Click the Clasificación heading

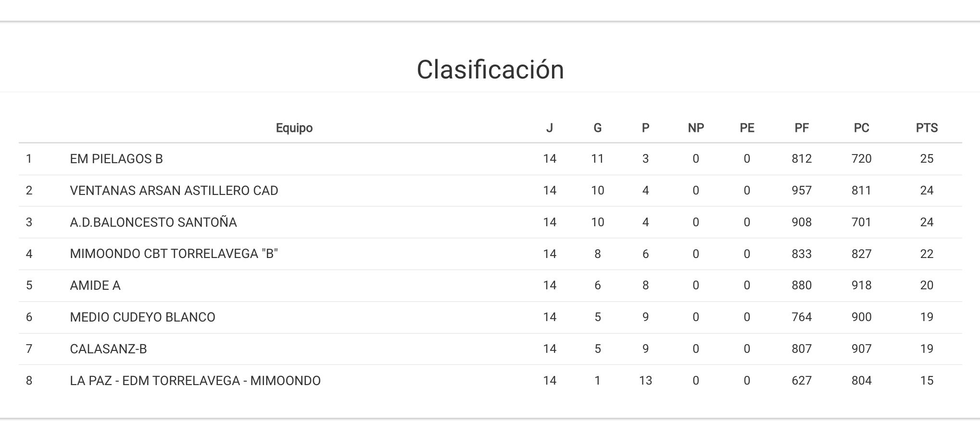tap(490, 70)
